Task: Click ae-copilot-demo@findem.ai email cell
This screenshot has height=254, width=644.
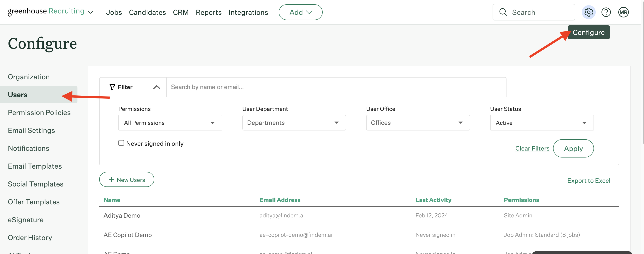Action: click(296, 235)
